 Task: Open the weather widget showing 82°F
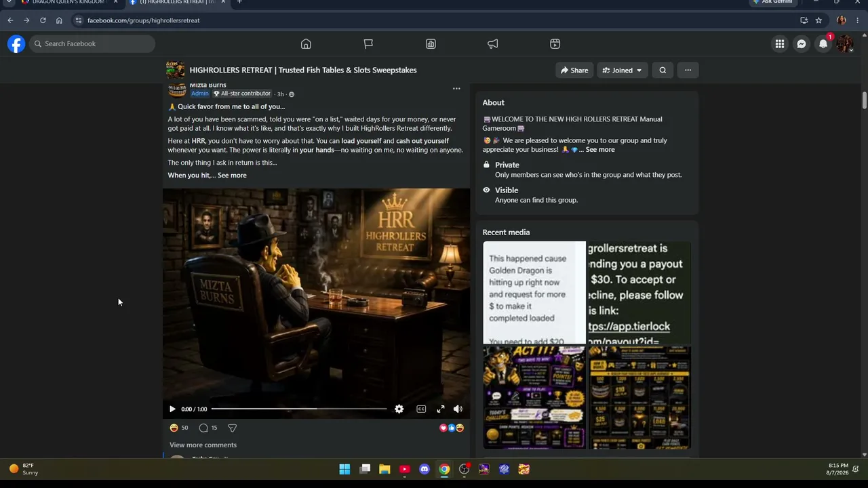pos(24,469)
